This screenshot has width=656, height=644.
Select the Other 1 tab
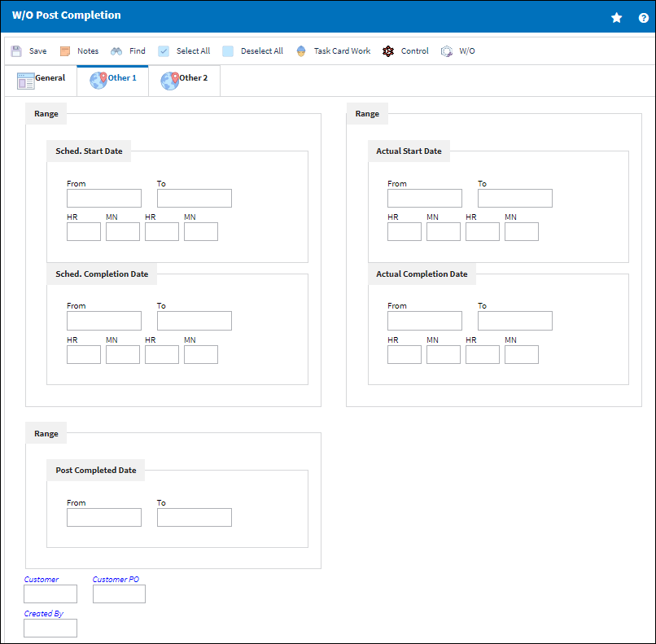(113, 81)
